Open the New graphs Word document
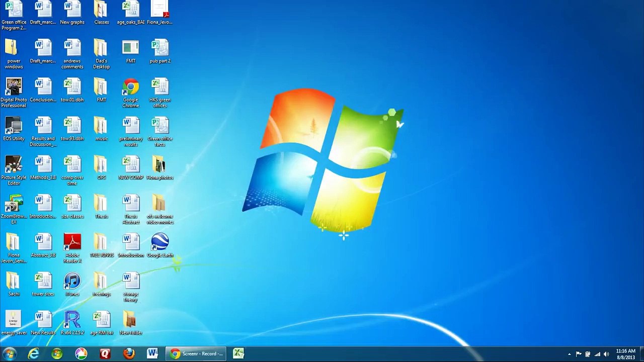This screenshot has width=644, height=362. click(72, 13)
